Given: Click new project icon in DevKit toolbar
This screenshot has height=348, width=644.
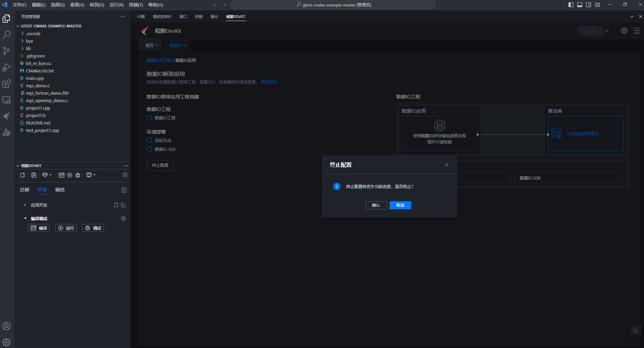Looking at the screenshot, I should tap(23, 175).
